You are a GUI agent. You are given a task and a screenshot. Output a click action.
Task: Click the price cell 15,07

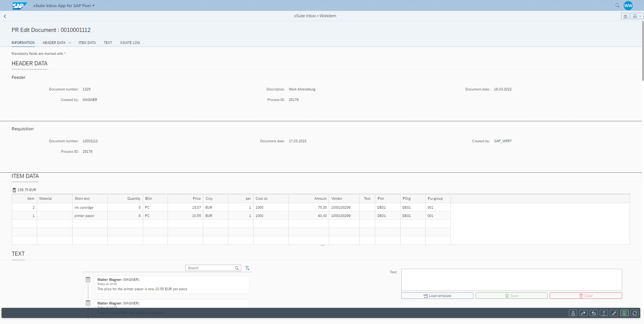(185, 208)
